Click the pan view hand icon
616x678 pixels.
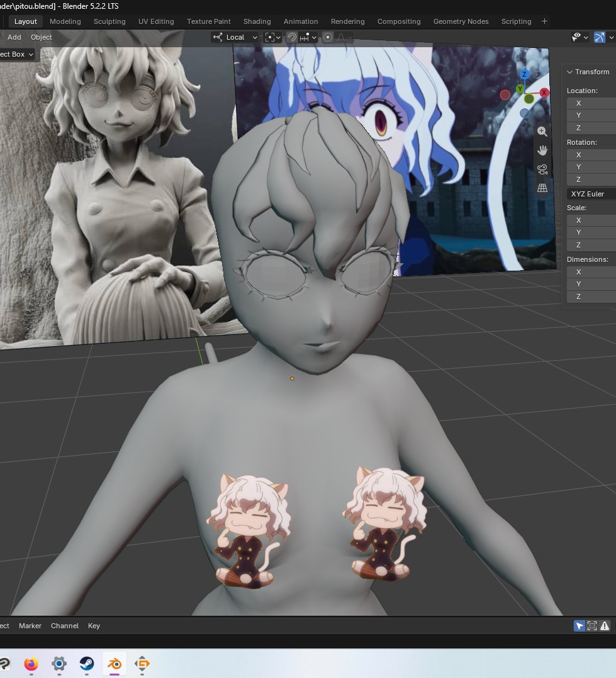tap(542, 150)
